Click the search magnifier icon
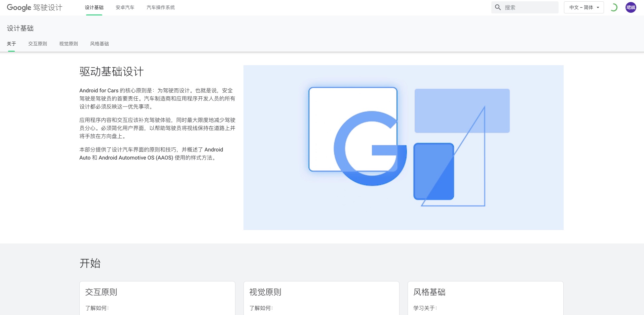 (498, 7)
